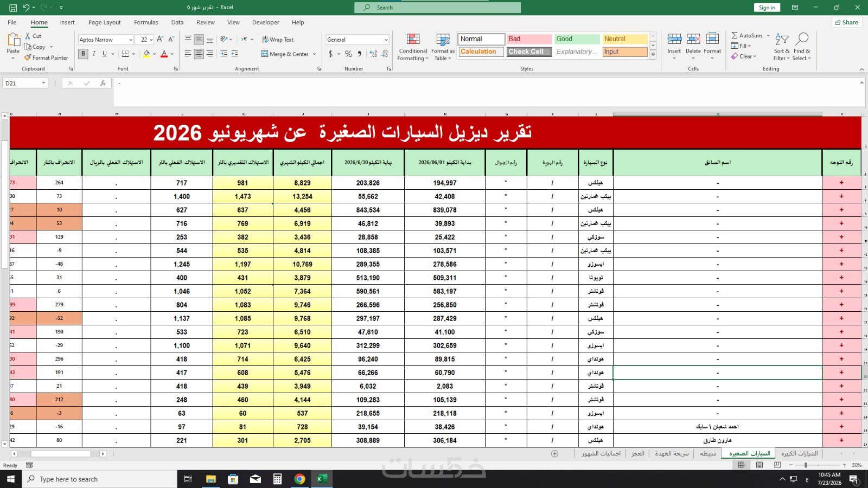Apply the Neutral cell style
Viewport: 868px width, 488px height.
pyautogui.click(x=624, y=39)
